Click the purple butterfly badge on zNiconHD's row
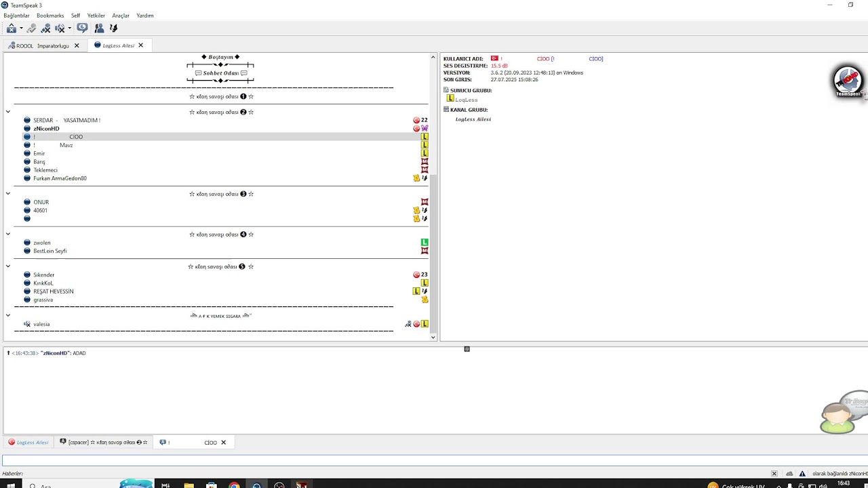The width and height of the screenshot is (868, 488). [425, 129]
